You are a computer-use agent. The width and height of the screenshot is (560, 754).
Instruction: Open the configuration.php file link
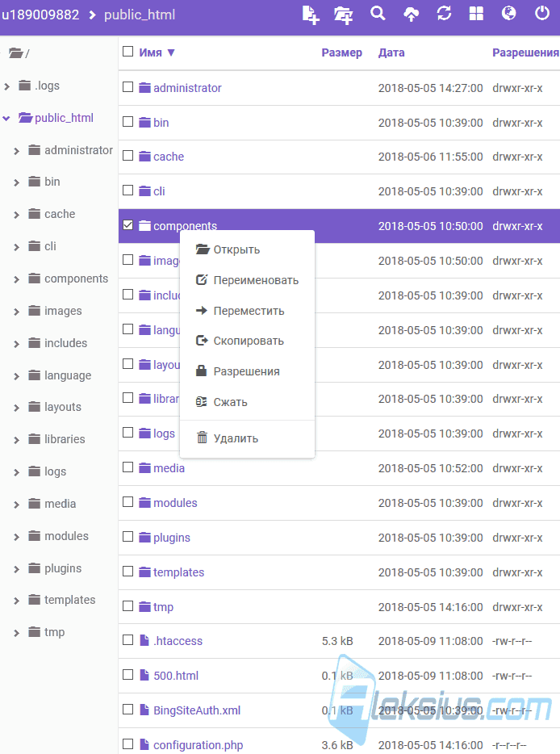coord(198,745)
